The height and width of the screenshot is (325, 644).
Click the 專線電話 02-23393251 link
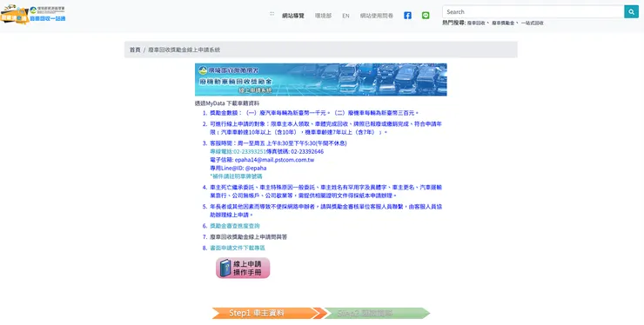click(x=238, y=151)
